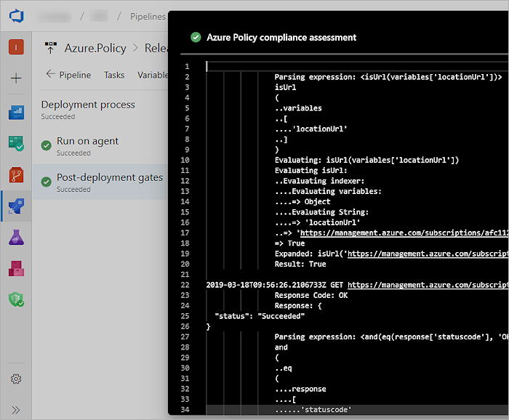Viewport: 509px width, 420px height.
Task: Click the Azure Policy compliance assessment title
Action: coord(281,37)
